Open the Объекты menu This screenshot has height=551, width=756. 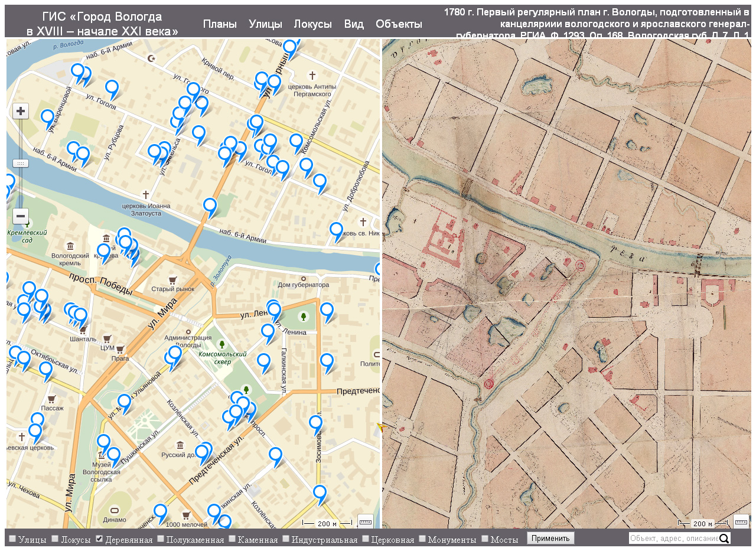[399, 24]
